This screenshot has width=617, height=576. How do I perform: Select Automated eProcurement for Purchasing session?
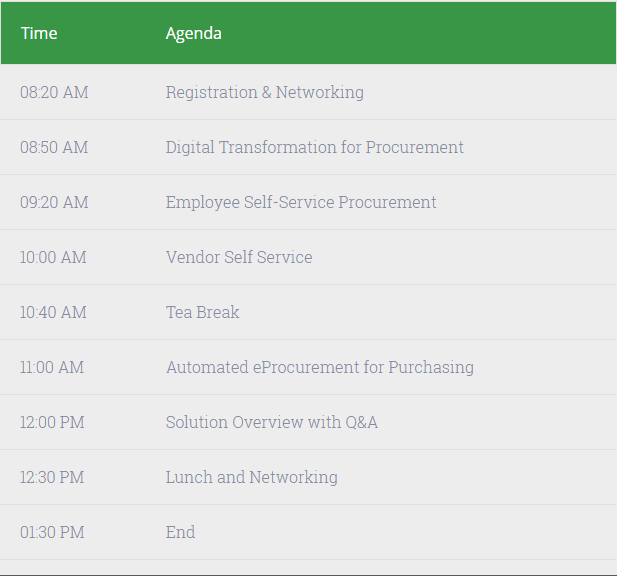tap(320, 368)
